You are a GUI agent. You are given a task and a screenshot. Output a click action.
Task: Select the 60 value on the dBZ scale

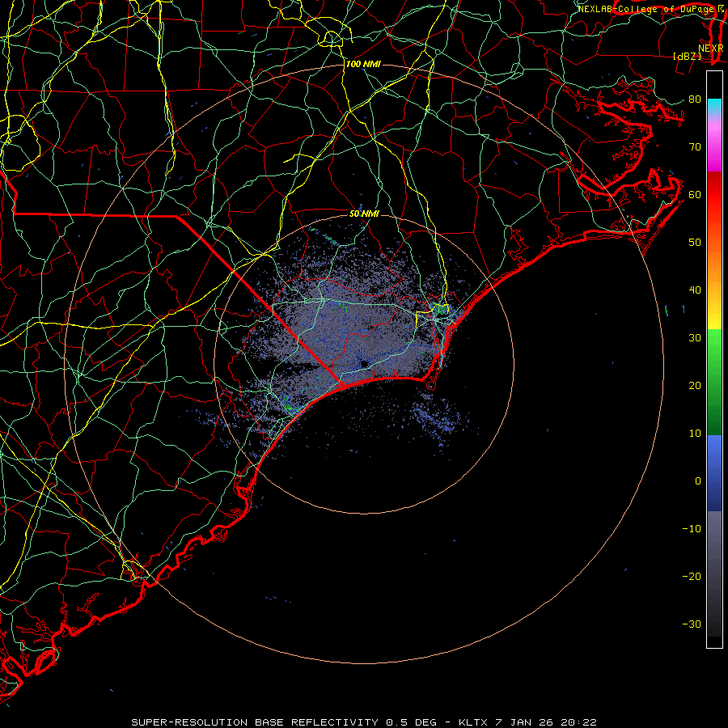click(695, 194)
